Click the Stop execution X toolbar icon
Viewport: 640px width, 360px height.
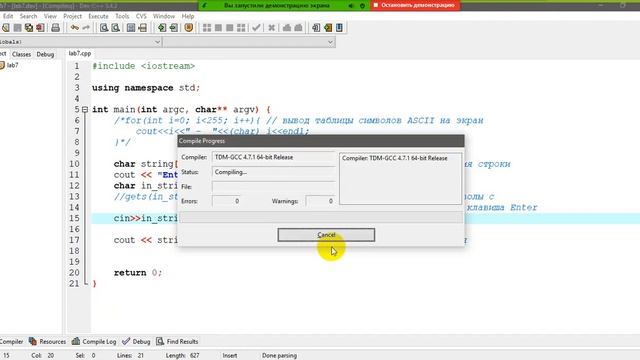coord(271,28)
